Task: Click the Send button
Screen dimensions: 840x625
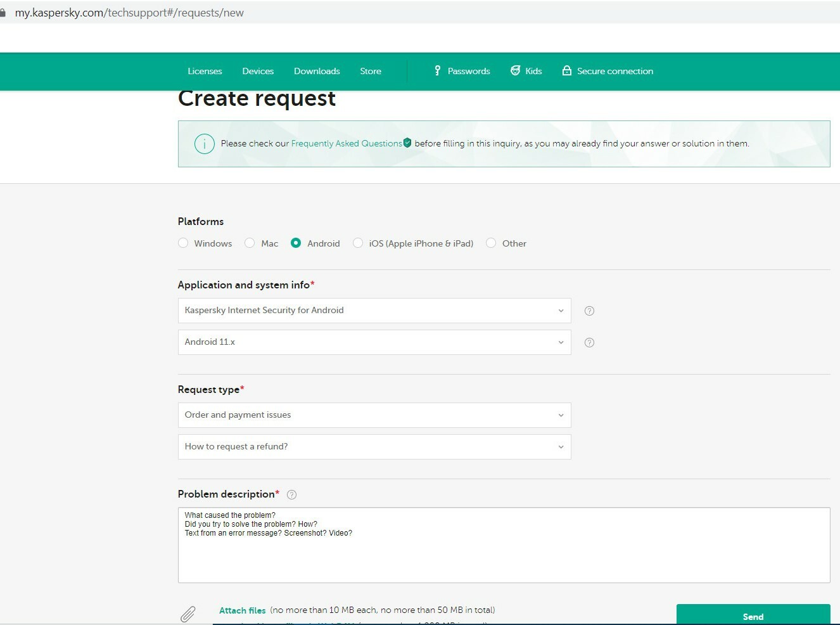Action: (753, 614)
